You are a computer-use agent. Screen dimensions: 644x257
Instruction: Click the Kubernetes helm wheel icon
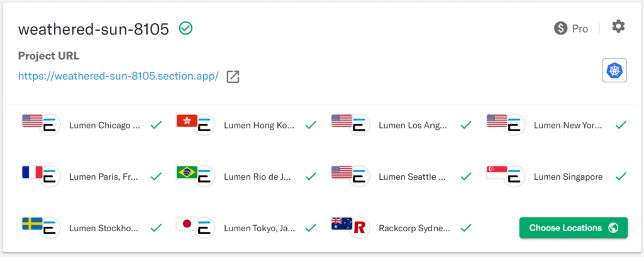614,70
